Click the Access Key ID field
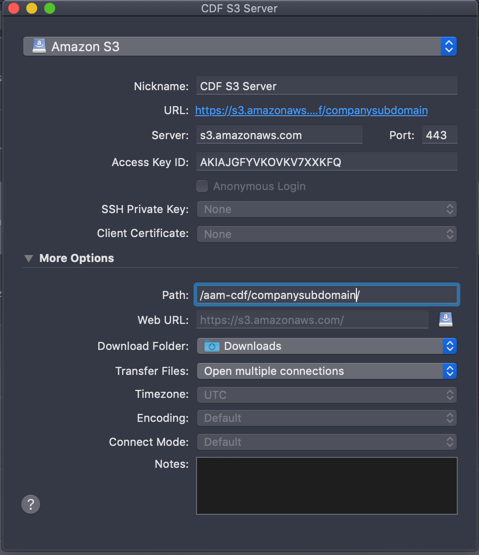479x555 pixels. pyautogui.click(x=327, y=162)
